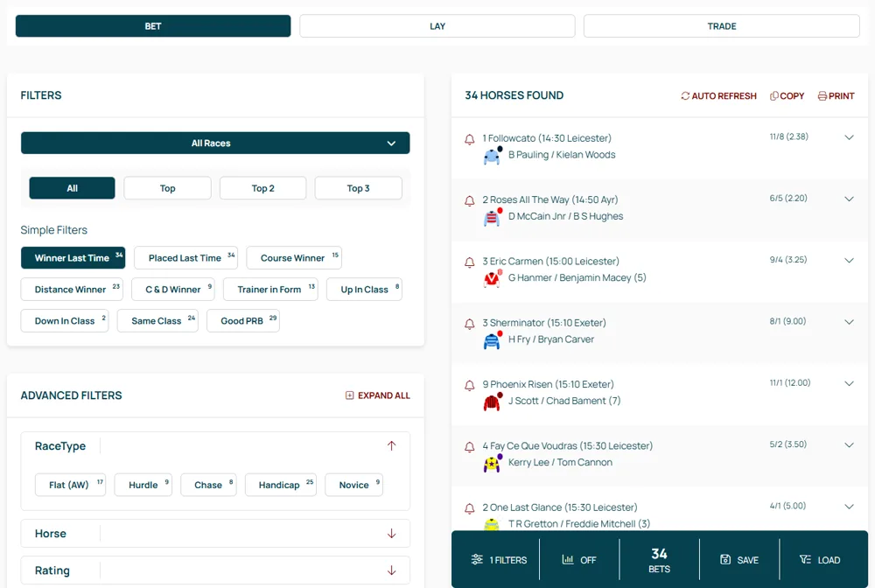Expand Roses All The Way row chevron
875x588 pixels.
[x=849, y=199]
